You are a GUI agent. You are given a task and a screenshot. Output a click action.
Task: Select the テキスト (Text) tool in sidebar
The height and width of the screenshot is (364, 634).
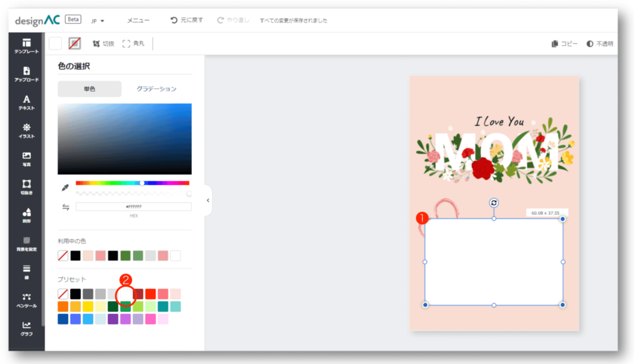(27, 103)
